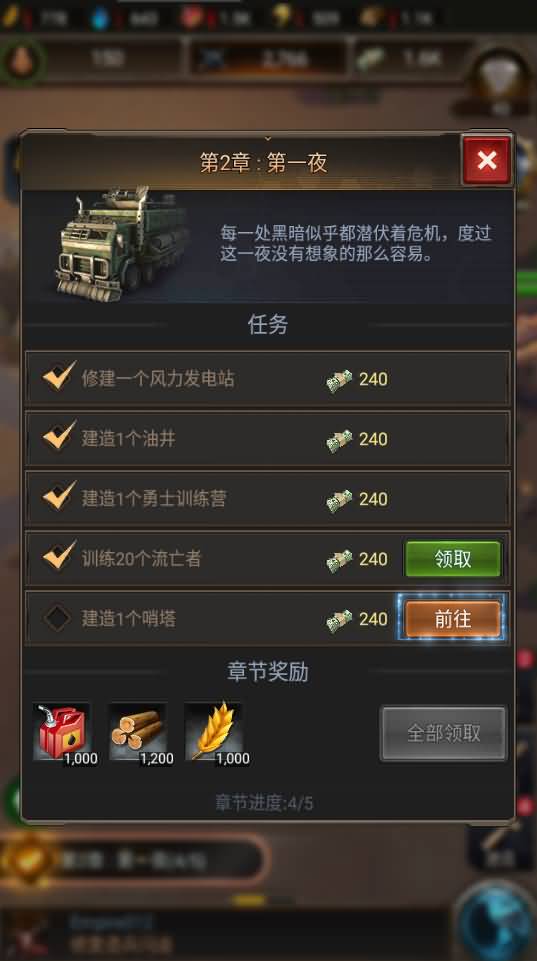Click the wood logs reward icon
537x961 pixels.
pyautogui.click(x=137, y=733)
